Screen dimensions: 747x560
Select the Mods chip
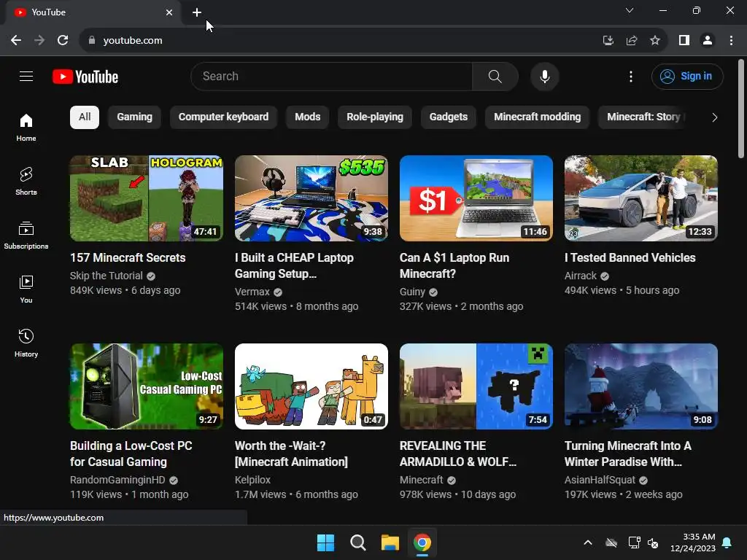pyautogui.click(x=307, y=117)
